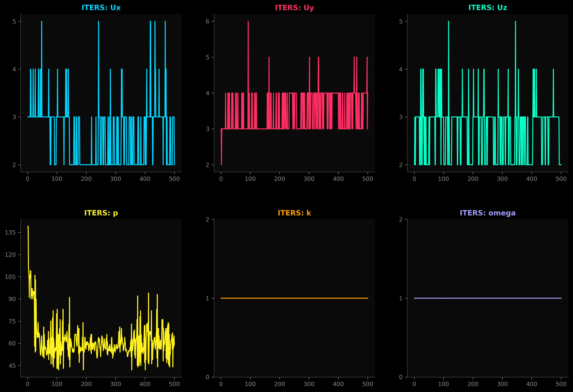Select the y-axis 6 label in Uy plot
573x392 pixels.
tap(207, 22)
